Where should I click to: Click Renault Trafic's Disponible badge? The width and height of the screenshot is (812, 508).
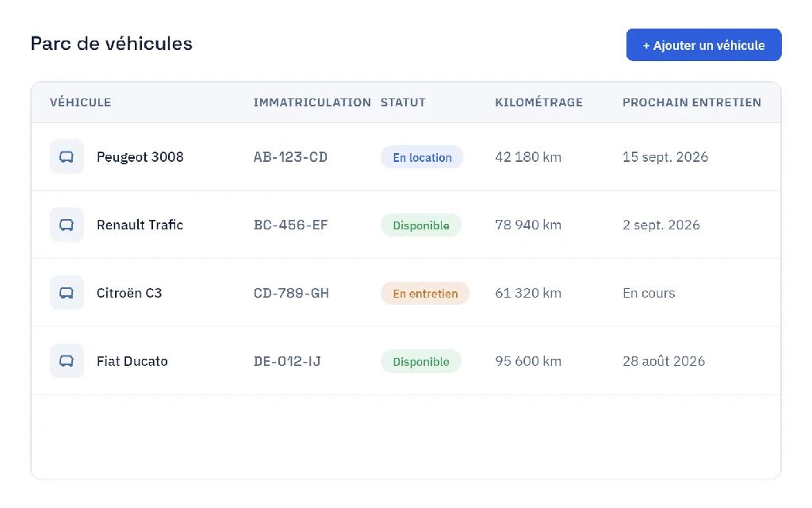pos(421,225)
